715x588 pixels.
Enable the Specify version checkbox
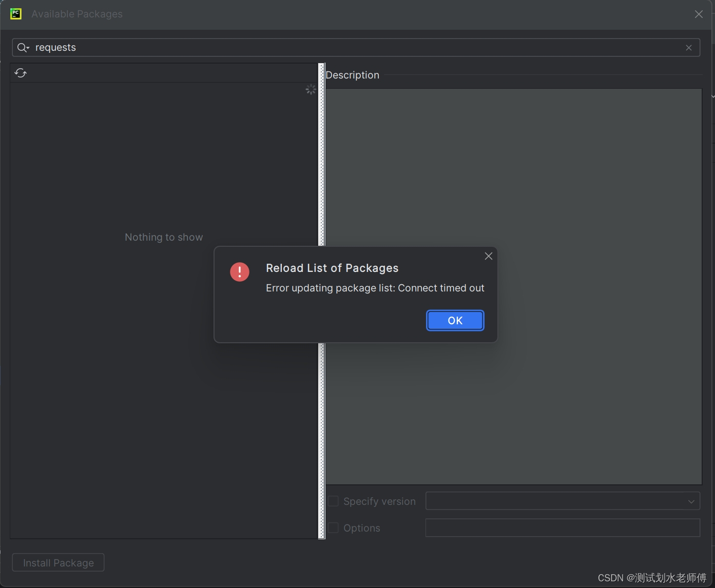coord(334,501)
